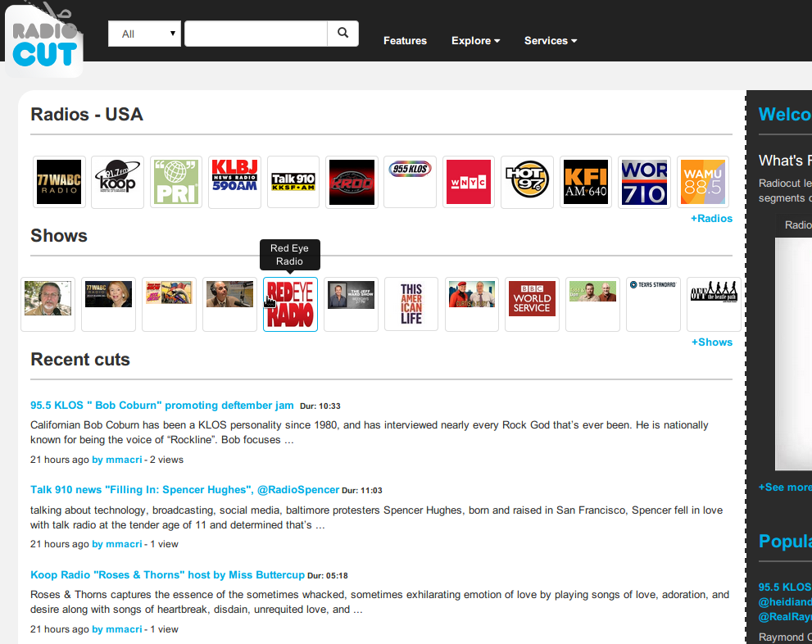Image resolution: width=812 pixels, height=644 pixels.
Task: Open the 95.5 KLOS Bob Coburn cut
Action: [162, 406]
